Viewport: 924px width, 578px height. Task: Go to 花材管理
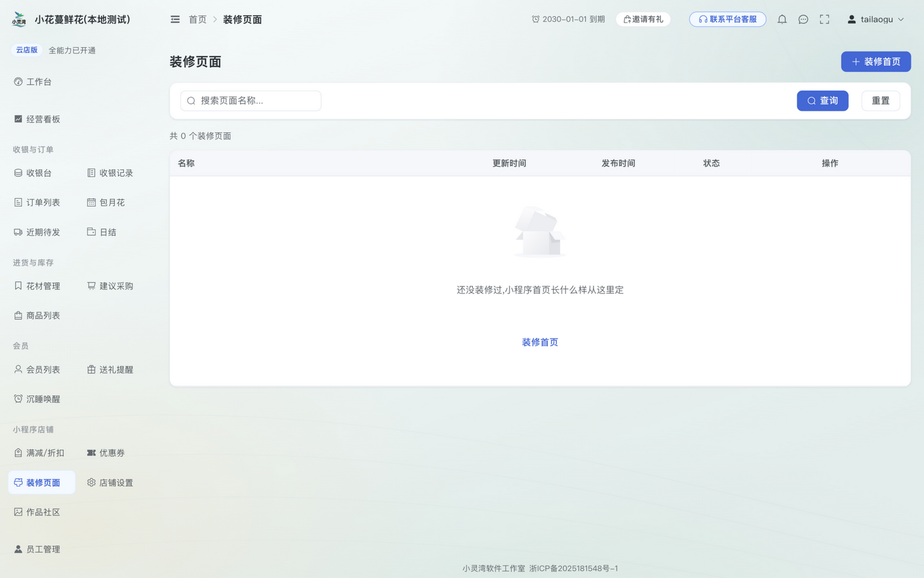42,286
